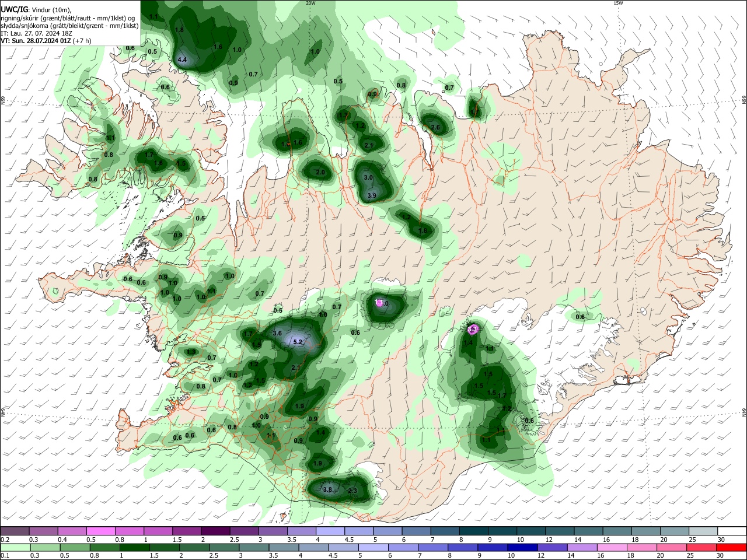Pick the dark teal 9–10 snow legend swatch
Viewport: 747px width, 560px height.
click(x=502, y=531)
